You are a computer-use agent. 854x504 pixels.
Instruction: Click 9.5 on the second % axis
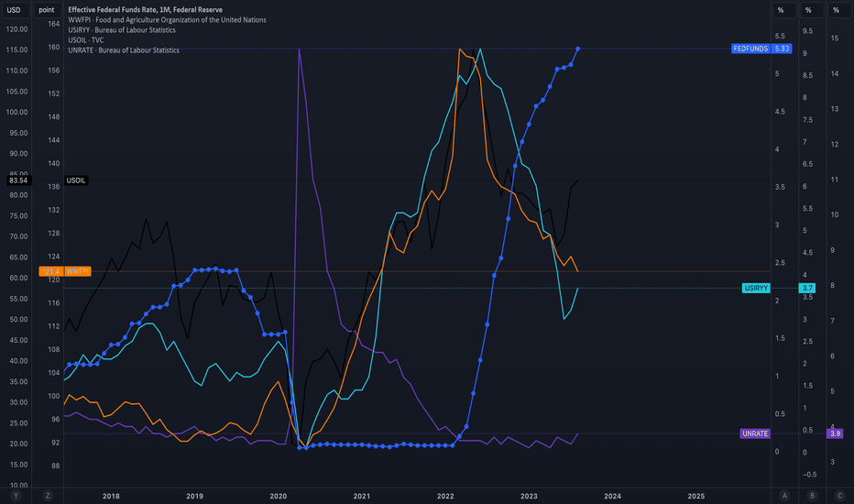pos(807,31)
